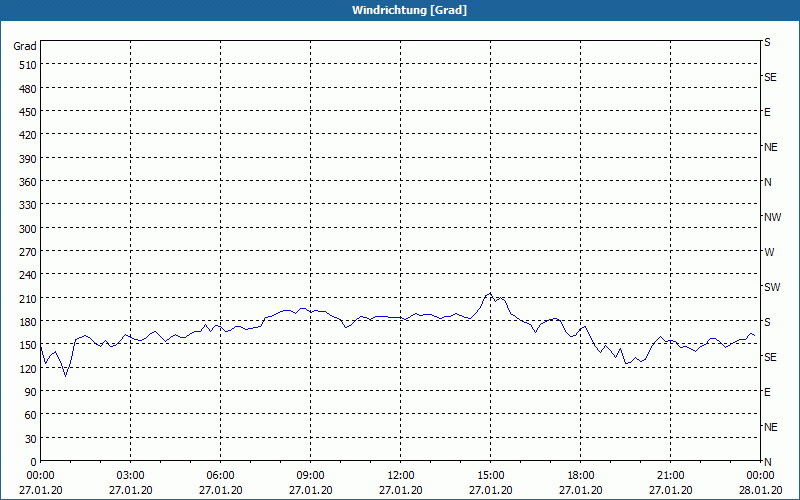This screenshot has width=800, height=500.
Task: Click the 480 y-axis value
Action: pyautogui.click(x=28, y=88)
